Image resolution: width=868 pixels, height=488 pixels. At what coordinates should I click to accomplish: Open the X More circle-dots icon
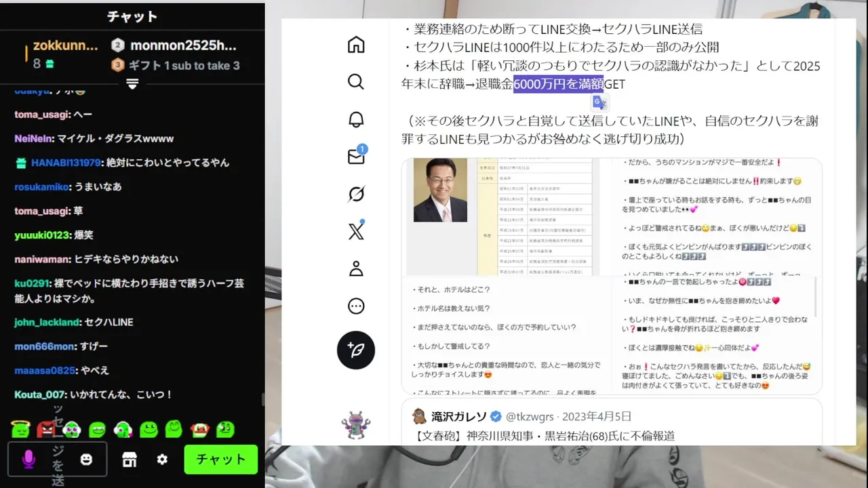point(356,306)
